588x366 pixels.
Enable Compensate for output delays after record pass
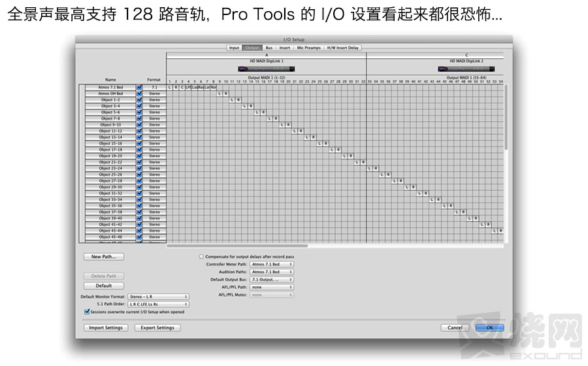click(201, 257)
